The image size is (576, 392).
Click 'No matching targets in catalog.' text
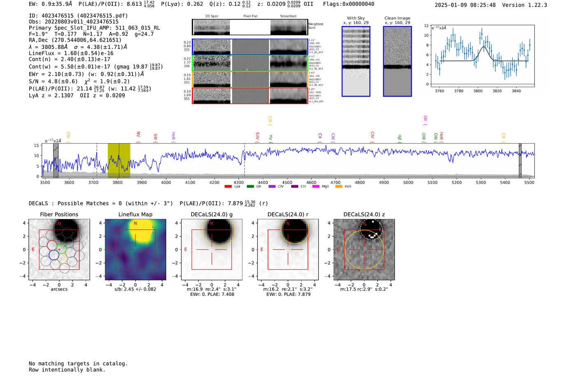[78, 364]
